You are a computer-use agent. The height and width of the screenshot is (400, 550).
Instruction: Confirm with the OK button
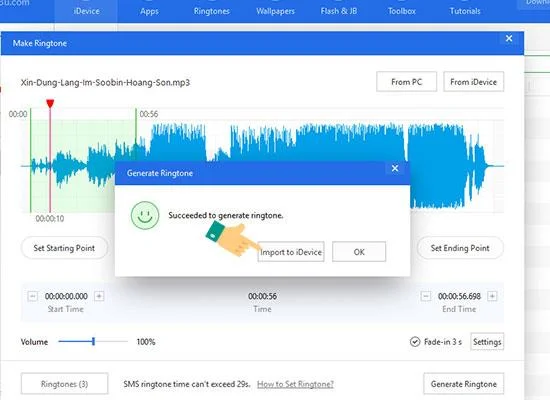[359, 252]
